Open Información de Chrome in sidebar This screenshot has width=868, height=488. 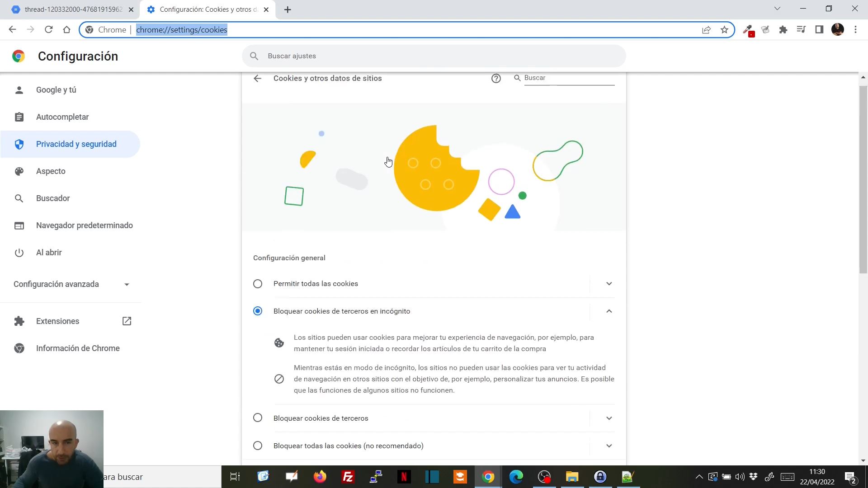[78, 348]
